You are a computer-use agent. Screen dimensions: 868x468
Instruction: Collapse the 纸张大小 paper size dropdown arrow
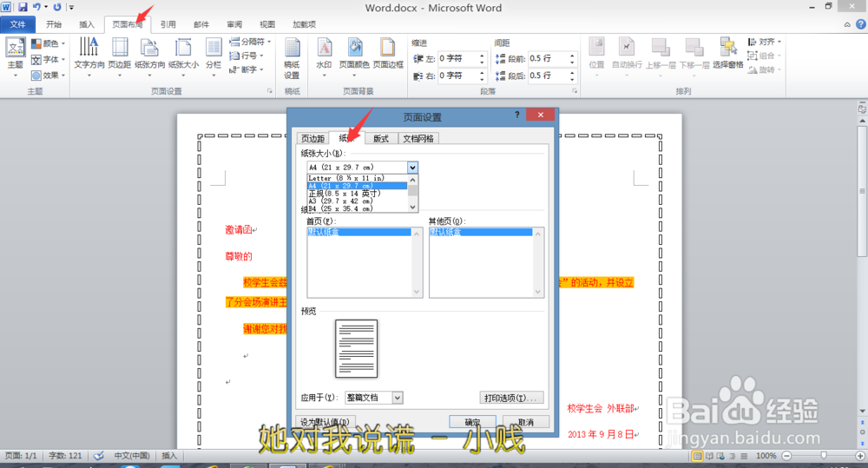(x=412, y=168)
